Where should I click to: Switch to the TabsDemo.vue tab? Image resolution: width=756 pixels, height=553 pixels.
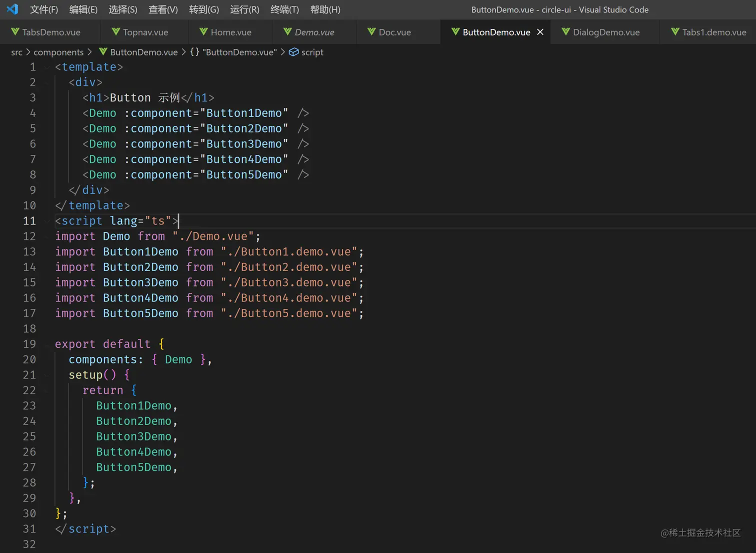coord(50,32)
